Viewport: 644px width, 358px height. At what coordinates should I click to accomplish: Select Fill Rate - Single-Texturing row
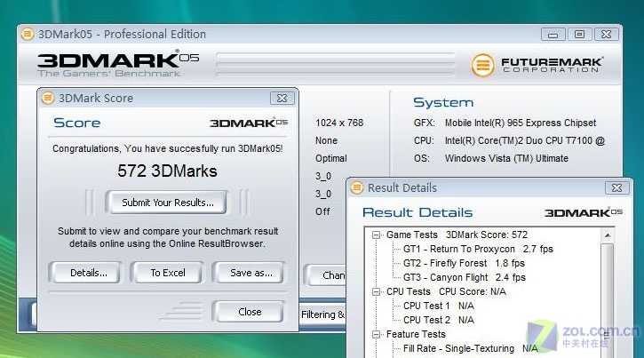click(x=471, y=348)
